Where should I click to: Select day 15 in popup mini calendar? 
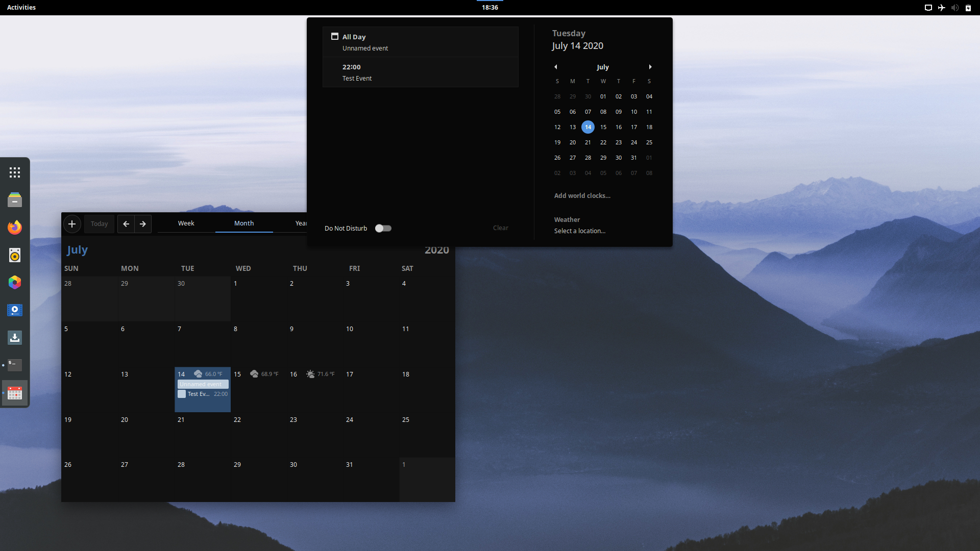(x=603, y=127)
